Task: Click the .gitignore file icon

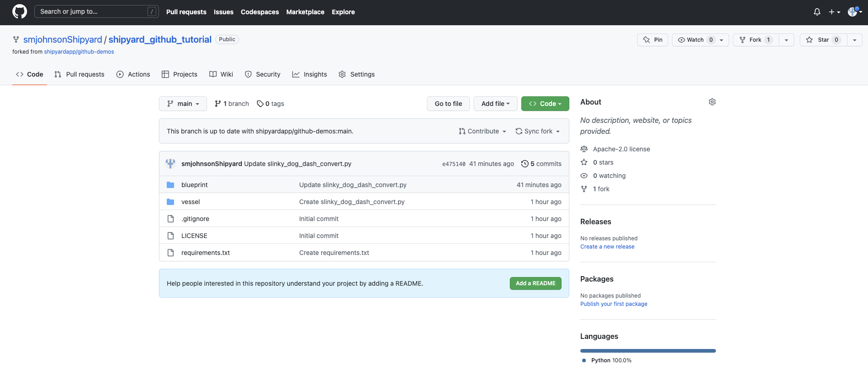Action: coord(170,219)
